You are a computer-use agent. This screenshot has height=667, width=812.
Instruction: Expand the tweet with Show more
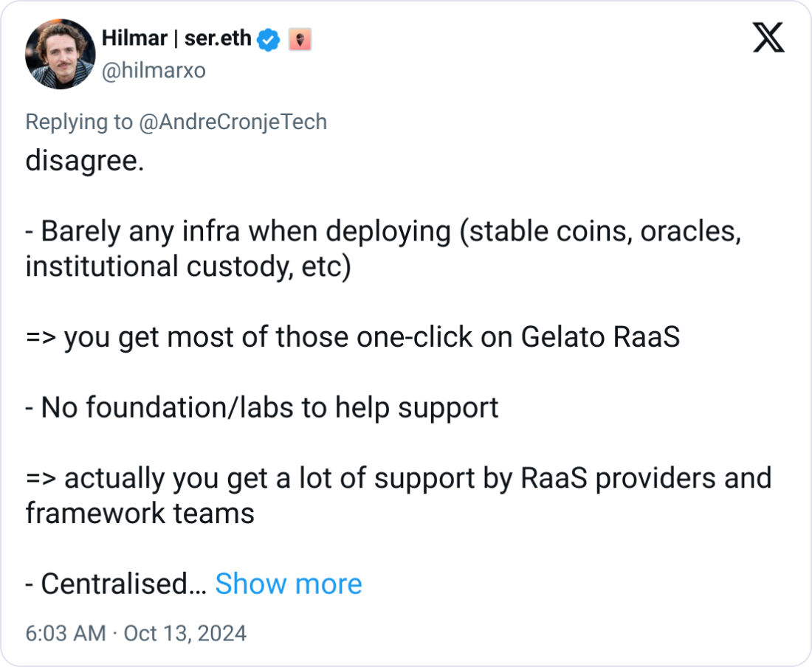point(289,584)
